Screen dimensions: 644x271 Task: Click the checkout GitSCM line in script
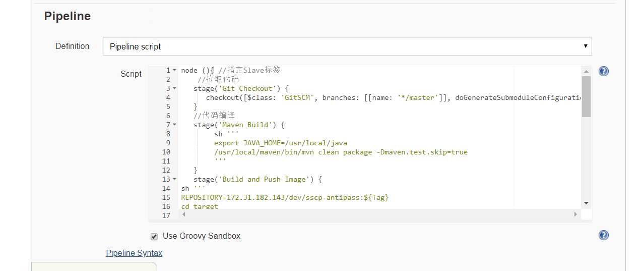(x=393, y=97)
